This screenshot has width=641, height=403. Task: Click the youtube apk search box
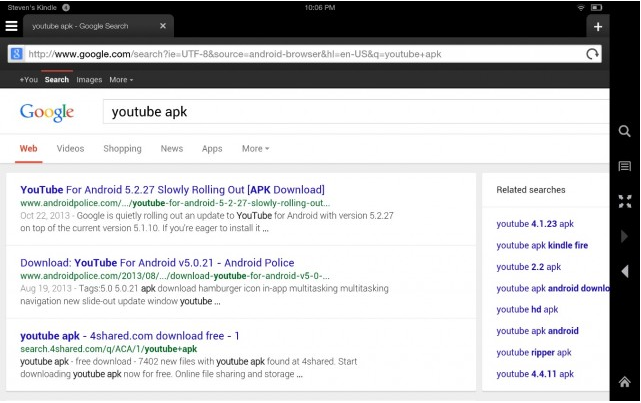pos(356,112)
